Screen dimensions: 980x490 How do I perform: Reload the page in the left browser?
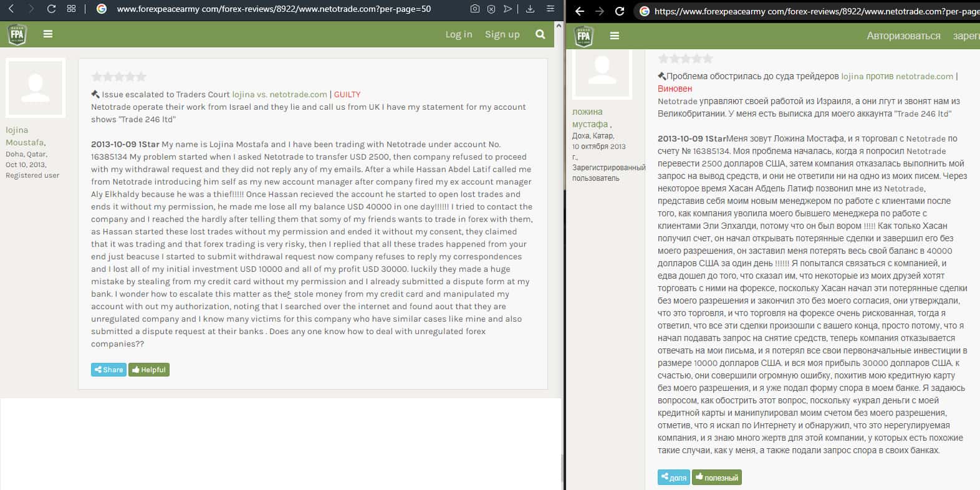tap(51, 9)
